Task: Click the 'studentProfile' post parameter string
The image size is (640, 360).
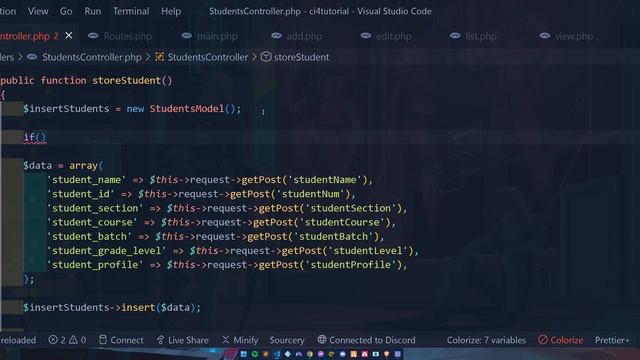Action: [351, 265]
